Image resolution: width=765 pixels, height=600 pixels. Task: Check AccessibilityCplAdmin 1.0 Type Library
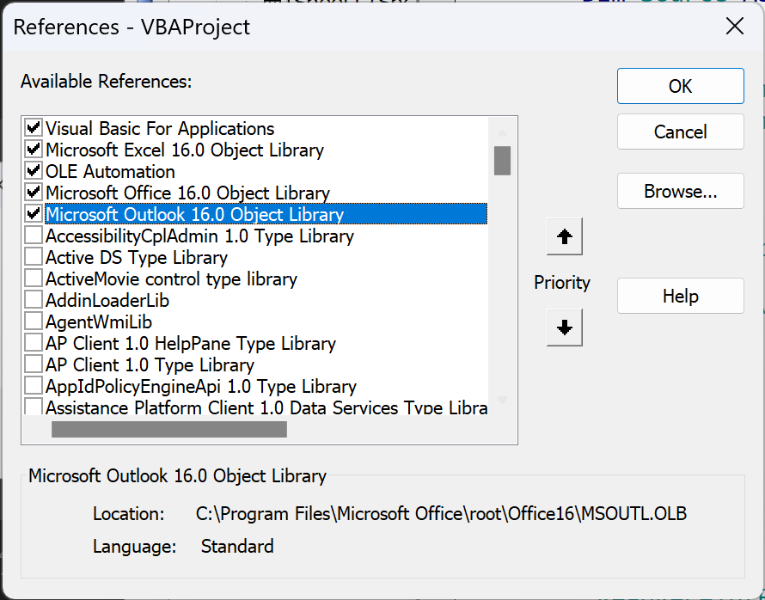(x=34, y=236)
